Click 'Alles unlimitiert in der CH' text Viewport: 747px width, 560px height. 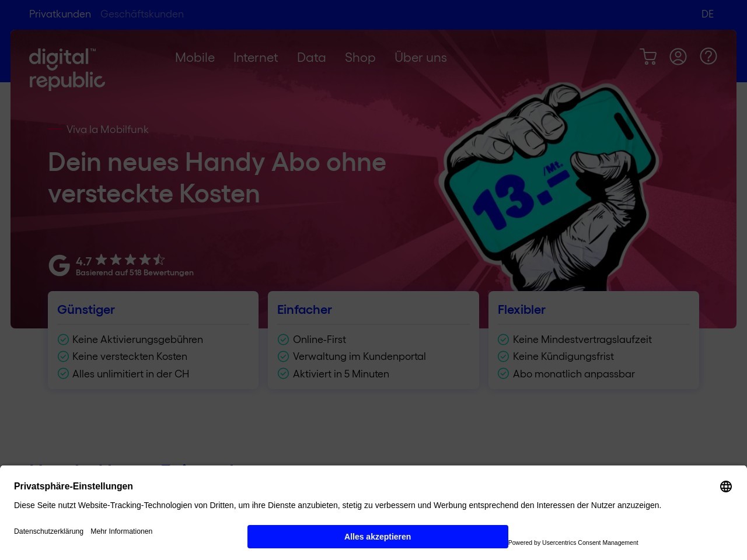(131, 374)
